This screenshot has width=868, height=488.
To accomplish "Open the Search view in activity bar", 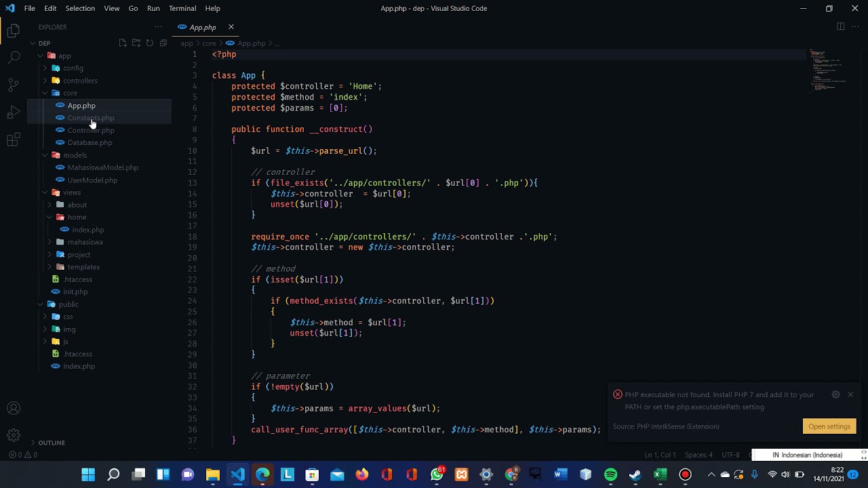I will point(14,58).
